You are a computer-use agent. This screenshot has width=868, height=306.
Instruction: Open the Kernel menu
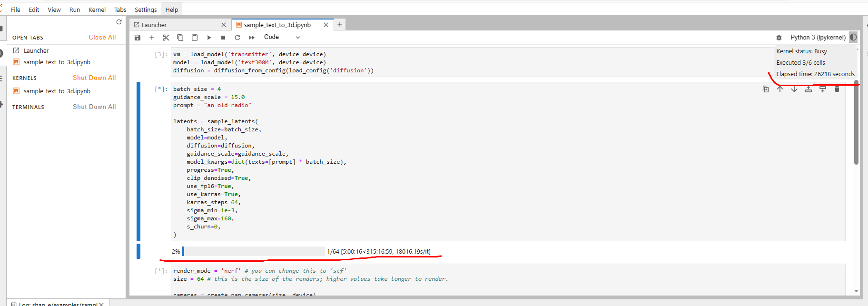click(x=97, y=10)
